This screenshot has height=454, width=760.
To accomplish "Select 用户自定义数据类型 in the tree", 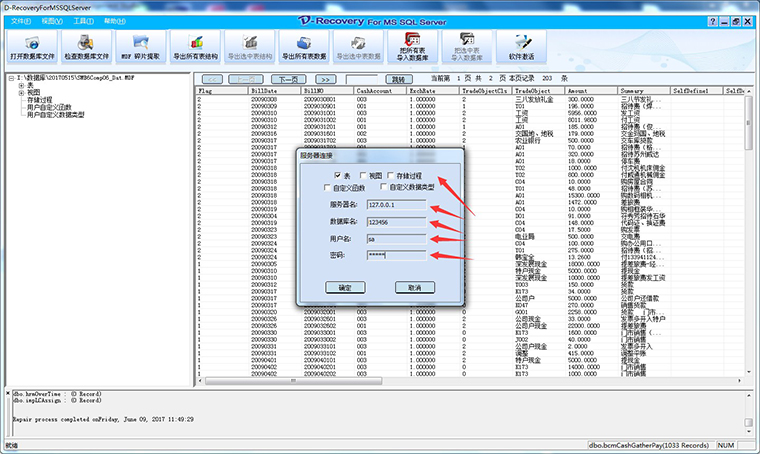I will pyautogui.click(x=55, y=115).
